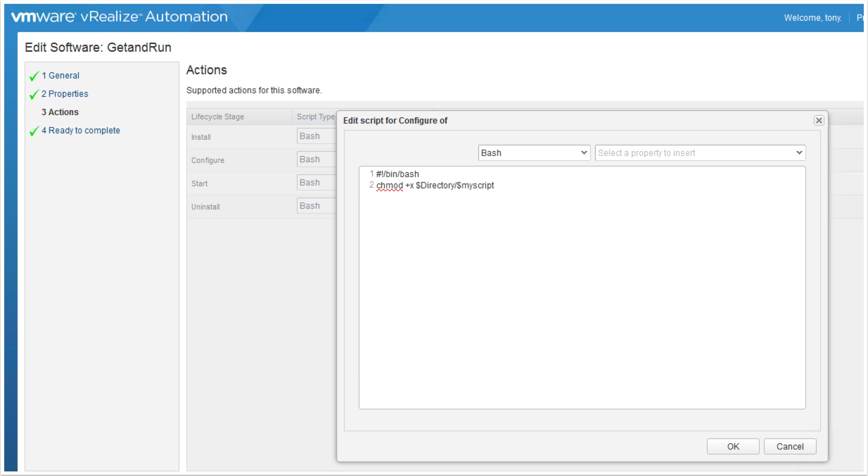
Task: Click the Welcome, tony user label
Action: (812, 18)
